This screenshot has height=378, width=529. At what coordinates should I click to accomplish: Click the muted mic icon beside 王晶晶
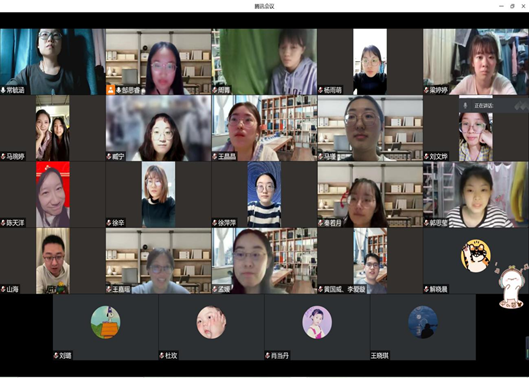(x=215, y=157)
